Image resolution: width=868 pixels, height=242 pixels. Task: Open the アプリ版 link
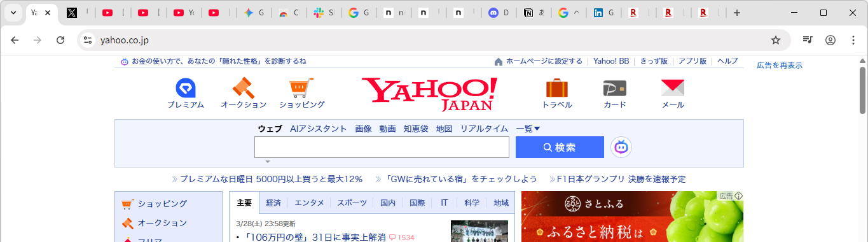[x=692, y=62]
